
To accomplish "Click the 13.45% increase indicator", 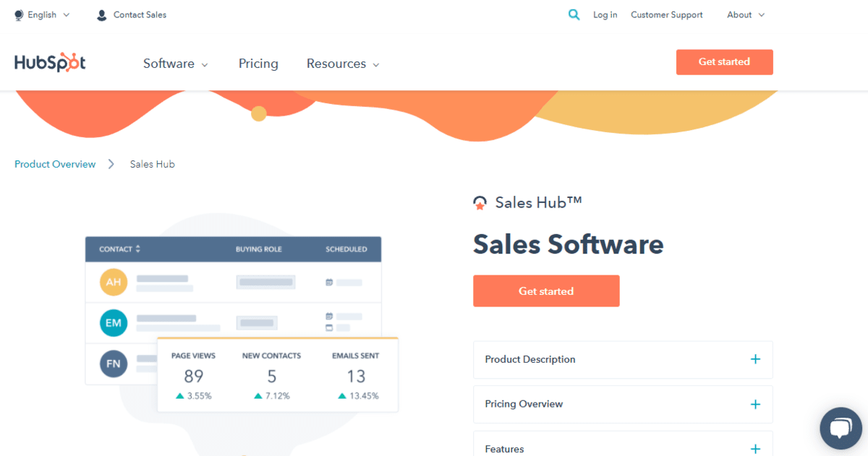I will coord(358,396).
